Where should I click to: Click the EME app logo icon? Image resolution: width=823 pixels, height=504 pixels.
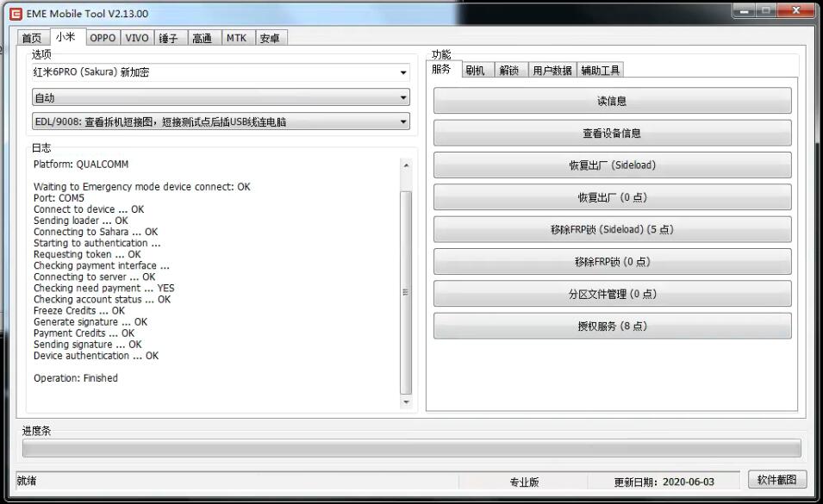click(x=16, y=14)
